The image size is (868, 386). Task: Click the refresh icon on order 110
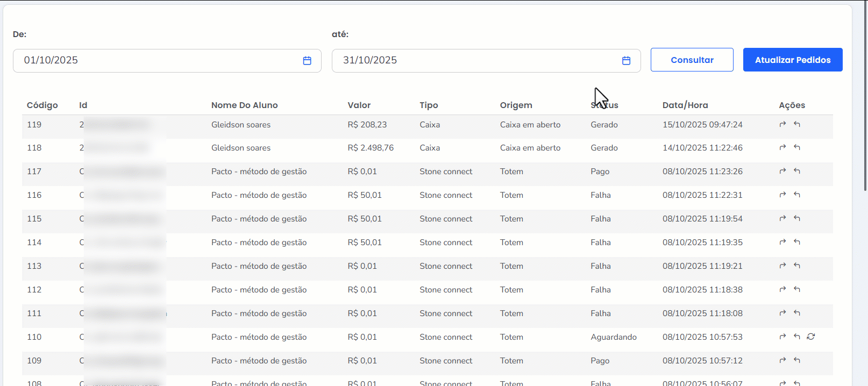click(811, 337)
